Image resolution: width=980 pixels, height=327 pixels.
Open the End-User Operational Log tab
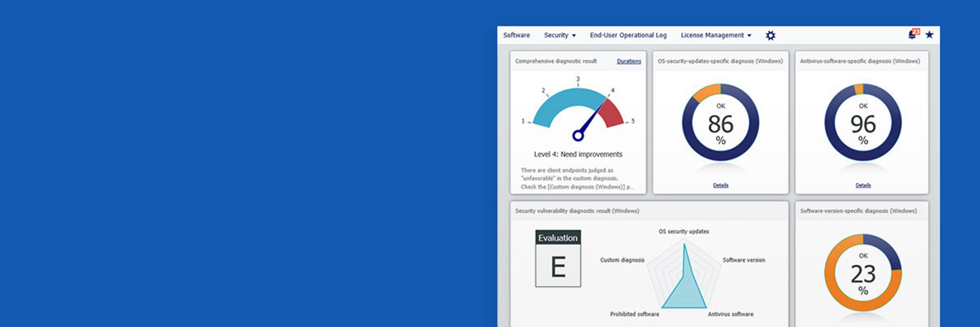click(x=628, y=35)
